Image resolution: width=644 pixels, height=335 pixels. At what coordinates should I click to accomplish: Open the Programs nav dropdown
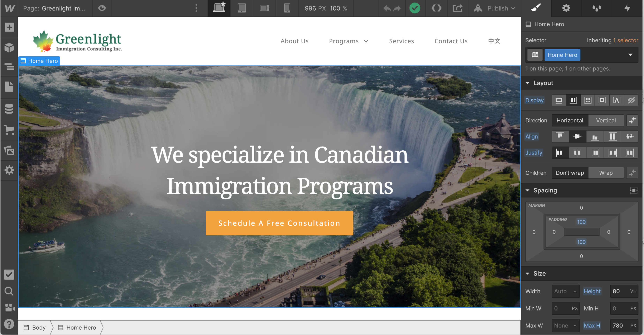348,41
